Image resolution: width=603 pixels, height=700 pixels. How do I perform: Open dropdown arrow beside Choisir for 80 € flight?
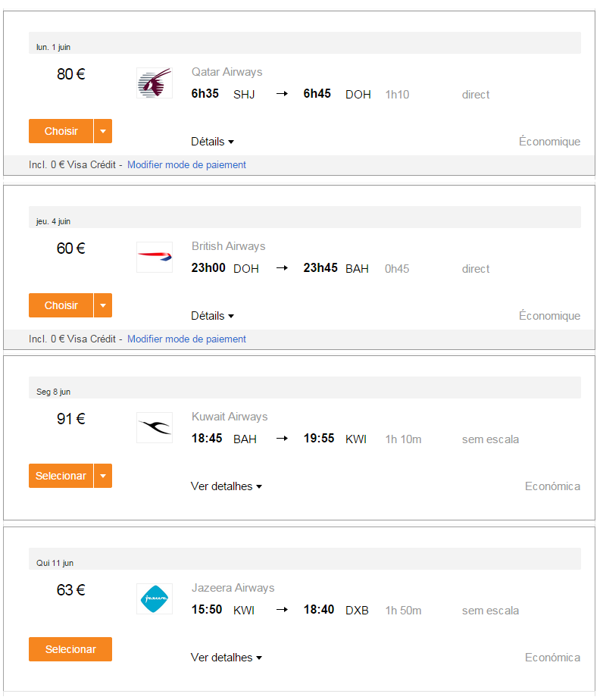pyautogui.click(x=103, y=131)
